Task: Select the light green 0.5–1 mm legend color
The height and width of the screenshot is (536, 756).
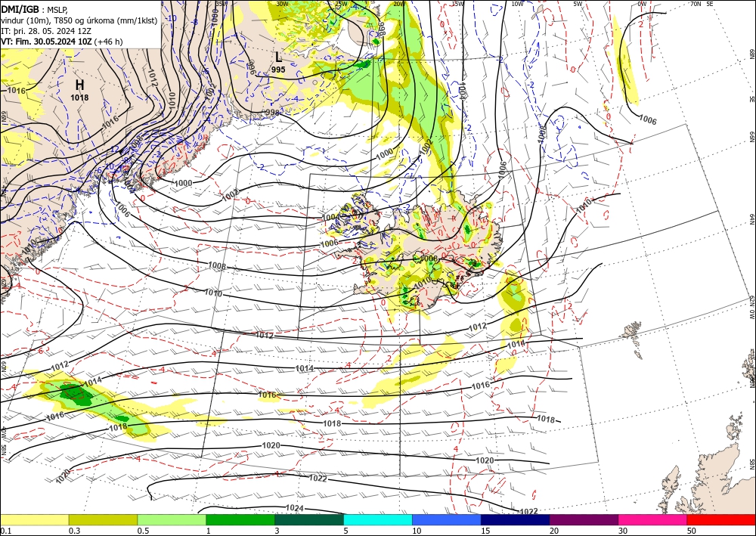Action: [x=172, y=519]
